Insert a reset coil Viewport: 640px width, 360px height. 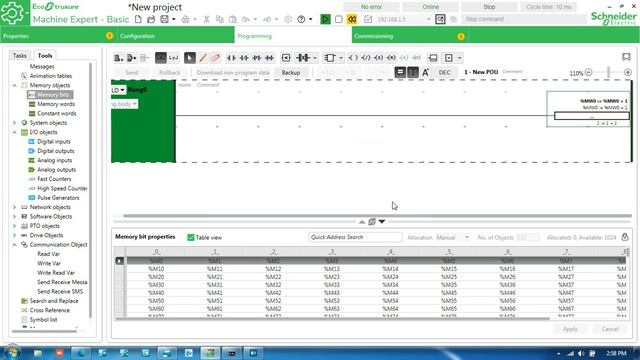coord(391,58)
